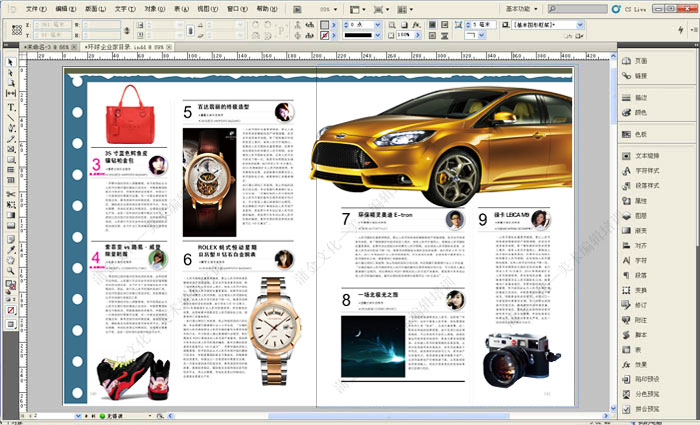This screenshot has height=425, width=700.
Task: Select the Gradient Swatch tool
Action: (11, 216)
